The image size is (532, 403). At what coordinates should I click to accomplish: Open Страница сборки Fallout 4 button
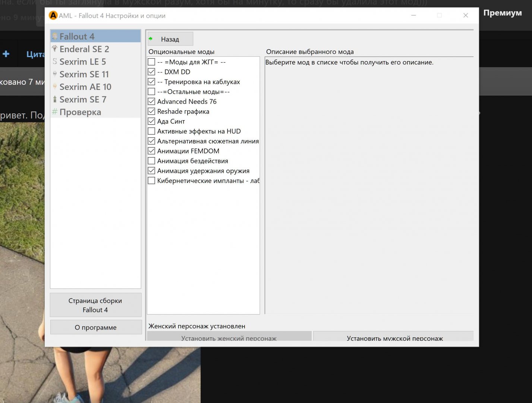tap(95, 305)
